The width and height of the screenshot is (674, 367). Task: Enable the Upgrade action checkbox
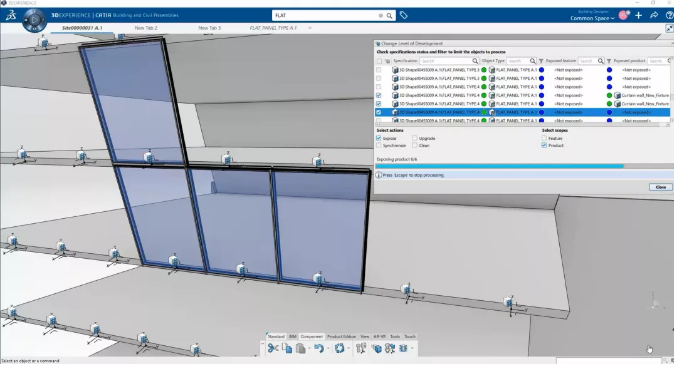click(414, 138)
